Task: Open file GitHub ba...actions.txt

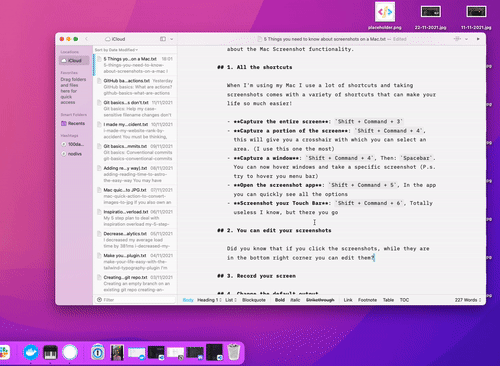Action: point(135,87)
